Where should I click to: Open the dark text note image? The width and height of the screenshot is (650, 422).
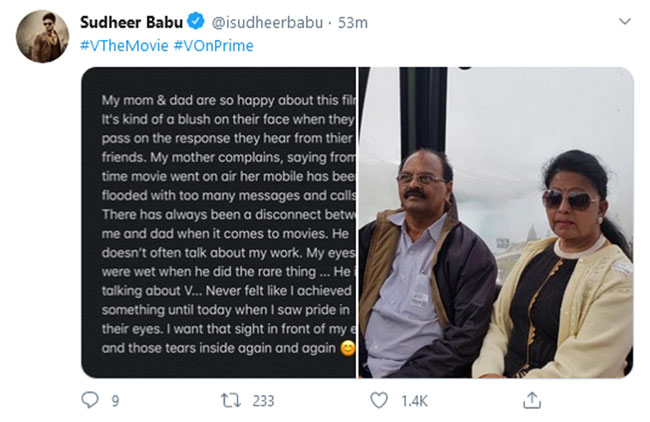click(218, 222)
